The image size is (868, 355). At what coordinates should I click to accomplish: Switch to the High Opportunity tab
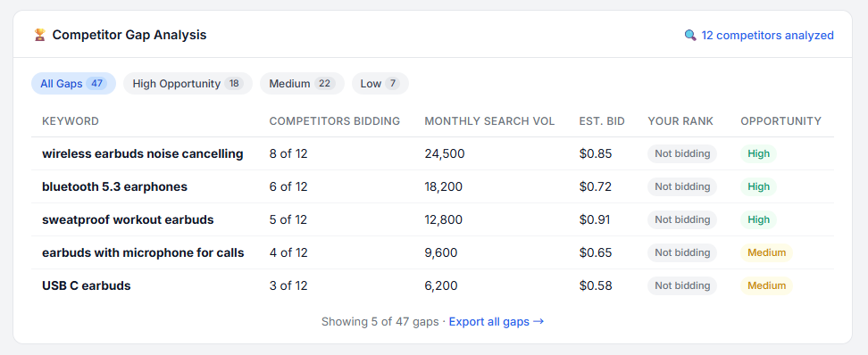[x=188, y=84]
